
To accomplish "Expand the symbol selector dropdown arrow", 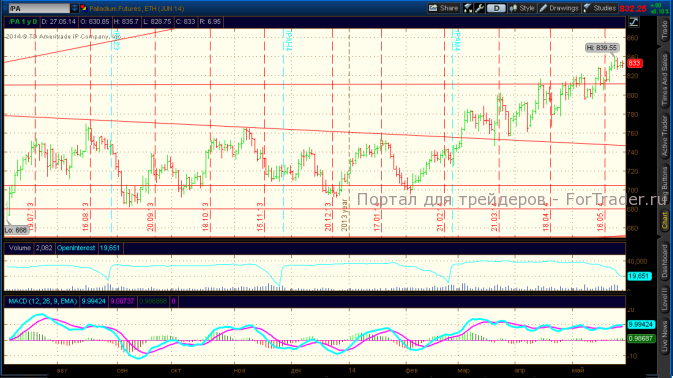I will tap(74, 8).
